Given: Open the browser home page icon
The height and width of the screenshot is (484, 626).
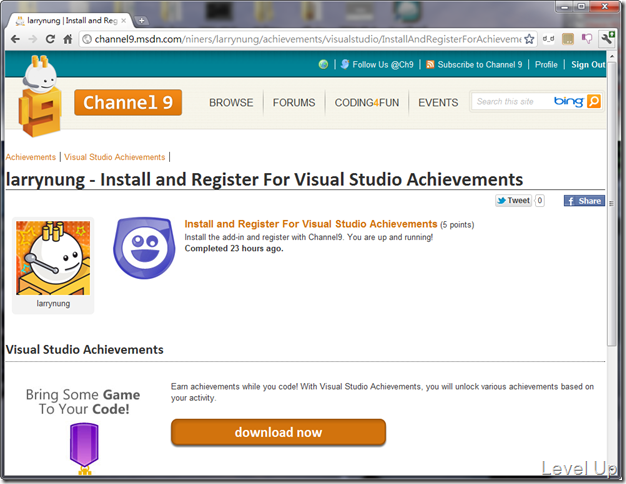Looking at the screenshot, I should coord(68,39).
